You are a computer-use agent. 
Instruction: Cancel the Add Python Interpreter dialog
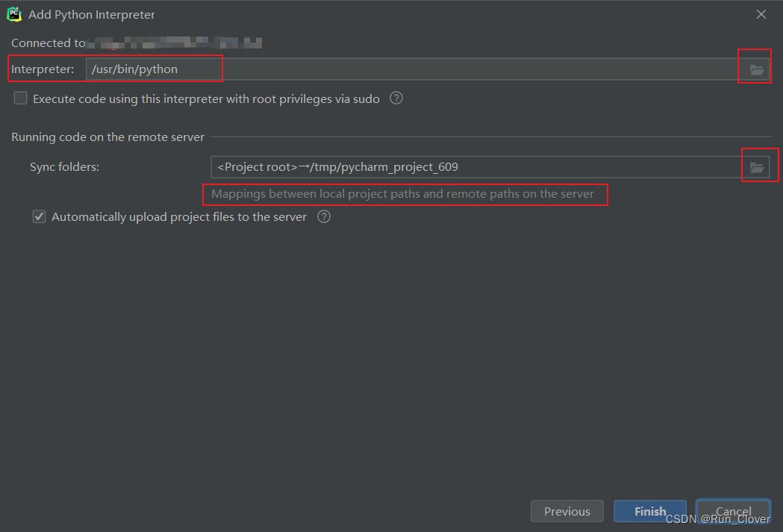733,511
